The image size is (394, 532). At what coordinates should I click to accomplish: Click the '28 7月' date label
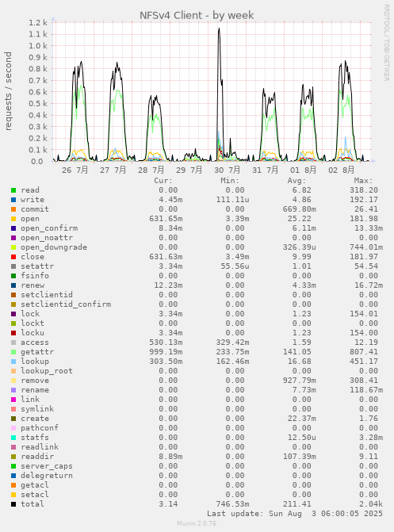151,170
